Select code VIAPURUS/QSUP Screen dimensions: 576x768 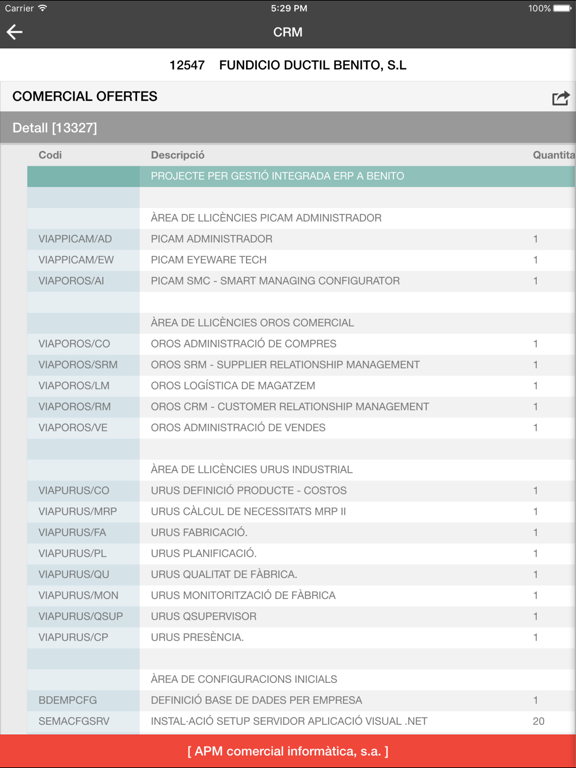81,617
